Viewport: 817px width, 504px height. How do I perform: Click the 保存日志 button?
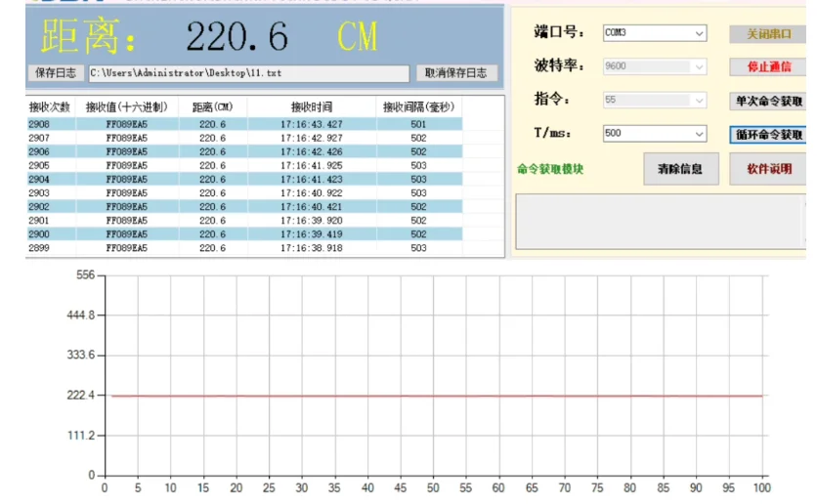pos(56,73)
